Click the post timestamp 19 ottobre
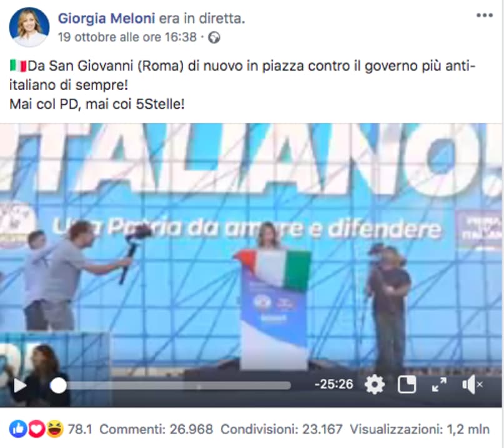504x448 pixels. 127,37
